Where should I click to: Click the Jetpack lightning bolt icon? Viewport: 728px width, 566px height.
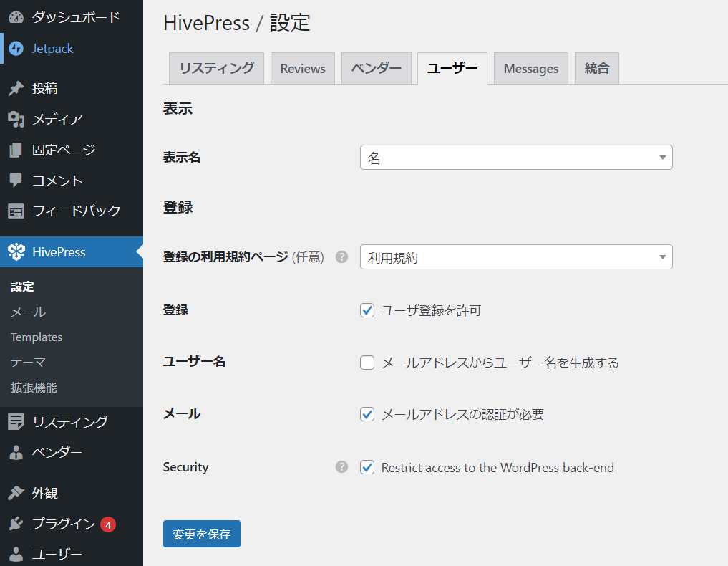[16, 49]
